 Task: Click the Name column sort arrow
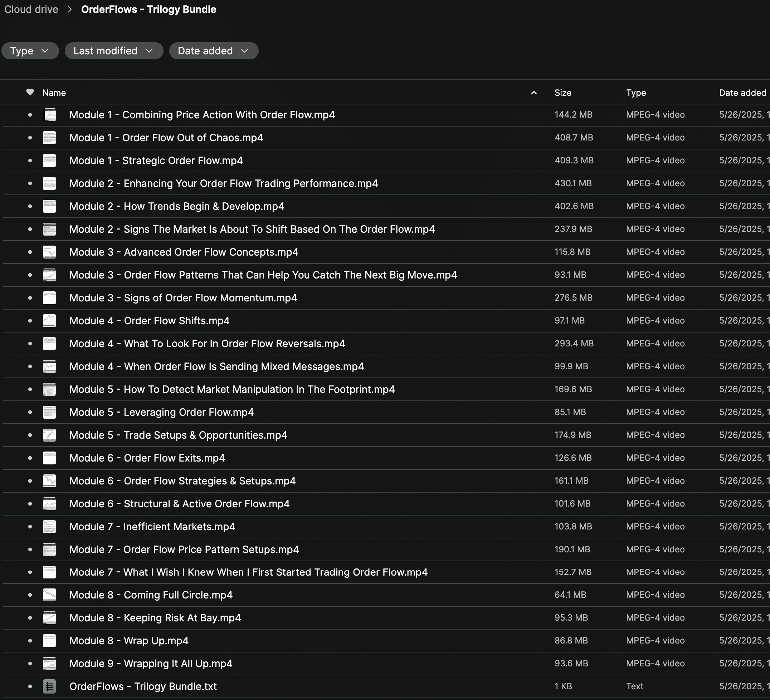tap(533, 93)
